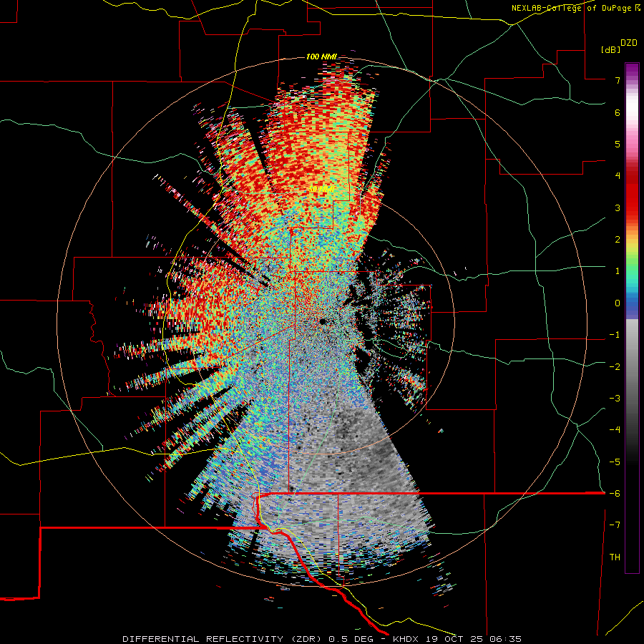644x644 pixels.
Task: Click the -7 value on the scale
Action: (615, 525)
